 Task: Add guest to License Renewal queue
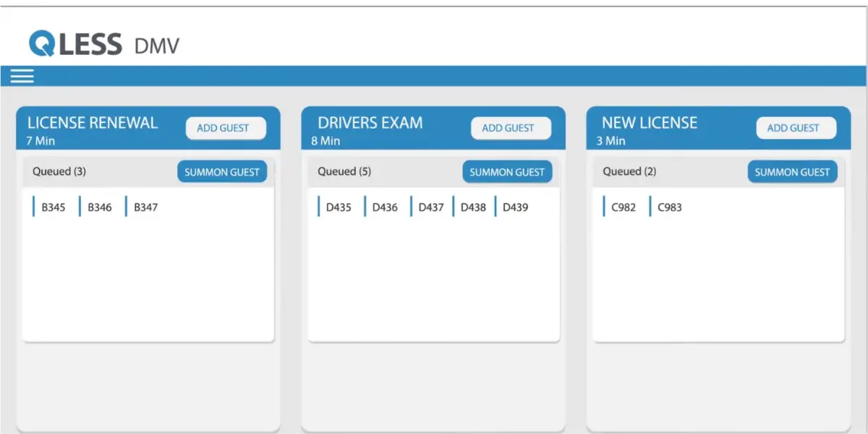click(x=226, y=128)
